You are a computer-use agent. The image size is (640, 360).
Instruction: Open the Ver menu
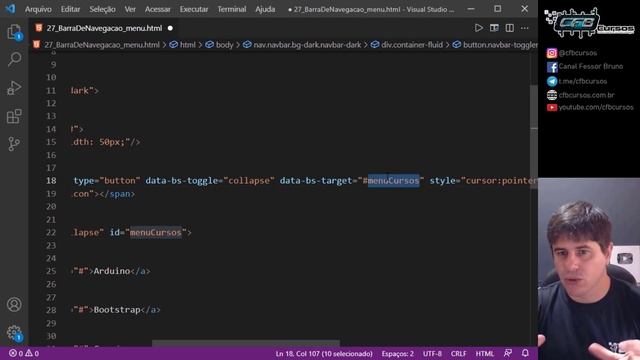[130, 9]
